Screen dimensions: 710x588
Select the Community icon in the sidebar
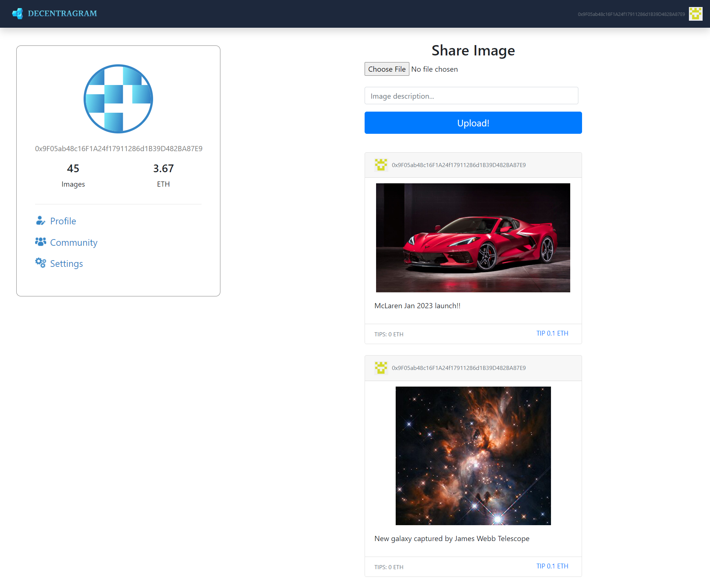coord(40,242)
